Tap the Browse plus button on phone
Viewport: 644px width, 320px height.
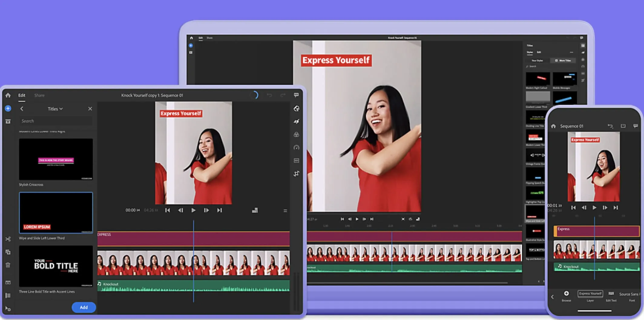click(x=566, y=293)
